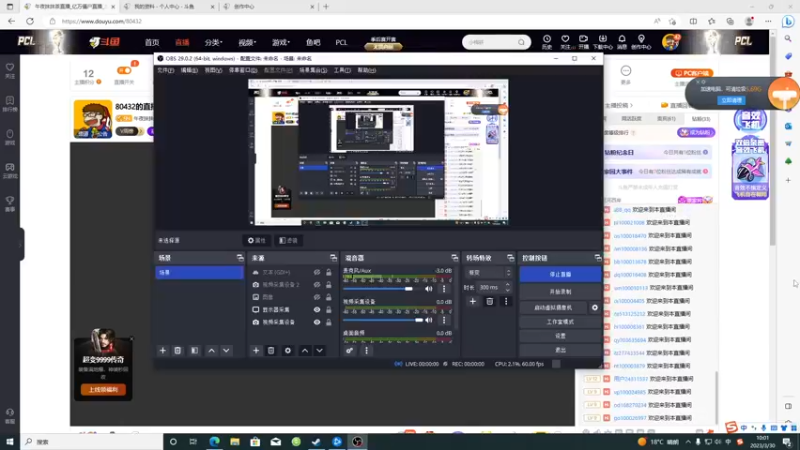Open OBS 文件(F) menu

coord(165,70)
